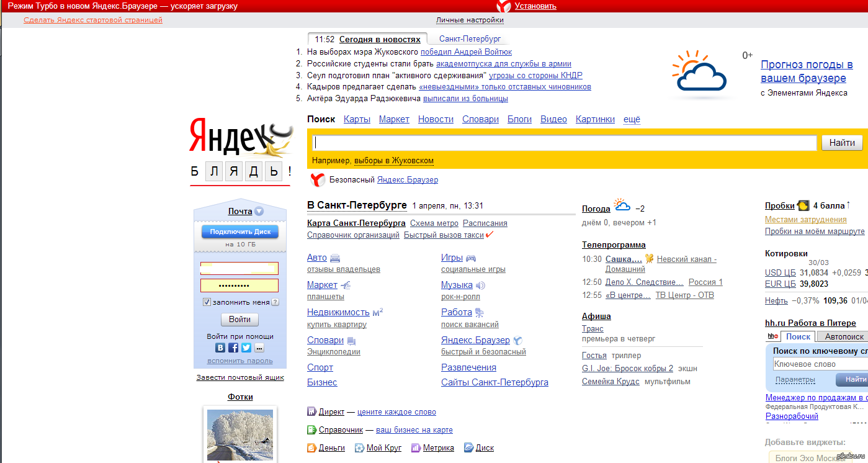Click the выборы в Жуковском example query
Screen dimensions: 868x463
(x=394, y=161)
